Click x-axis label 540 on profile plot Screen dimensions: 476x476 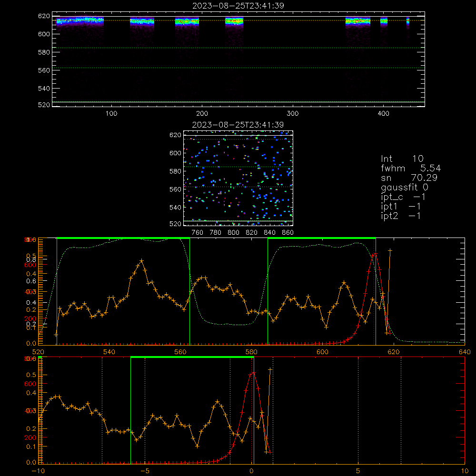[x=109, y=352]
